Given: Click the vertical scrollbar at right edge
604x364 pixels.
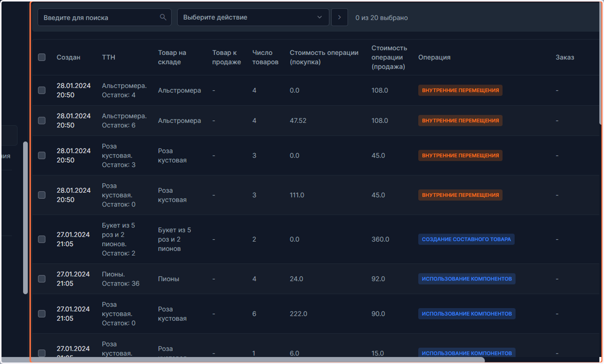Looking at the screenshot, I should [x=601, y=63].
